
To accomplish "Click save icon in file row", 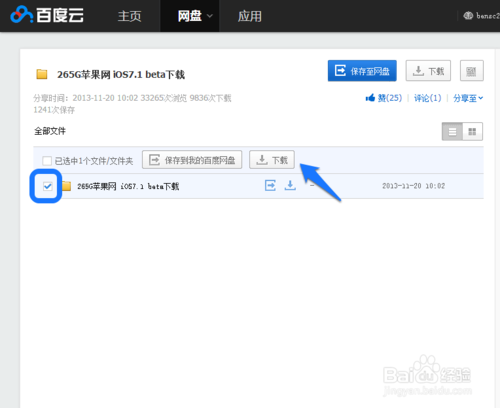I will point(270,185).
